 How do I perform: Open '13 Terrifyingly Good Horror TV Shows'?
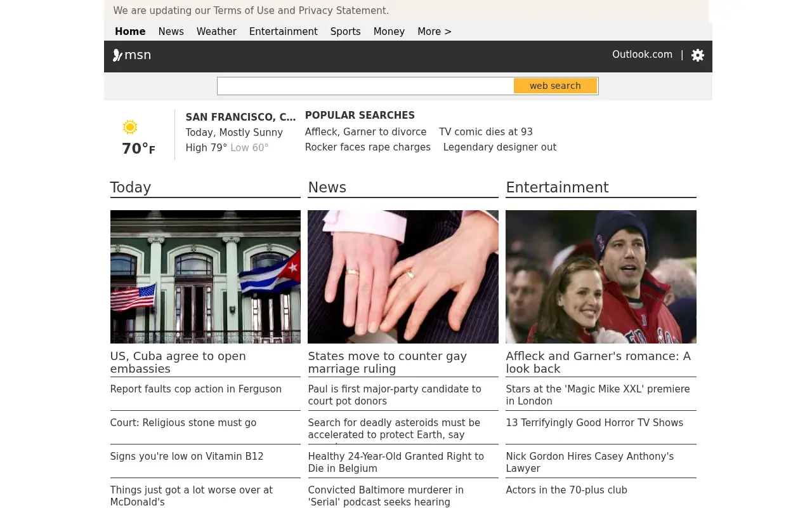click(x=594, y=423)
